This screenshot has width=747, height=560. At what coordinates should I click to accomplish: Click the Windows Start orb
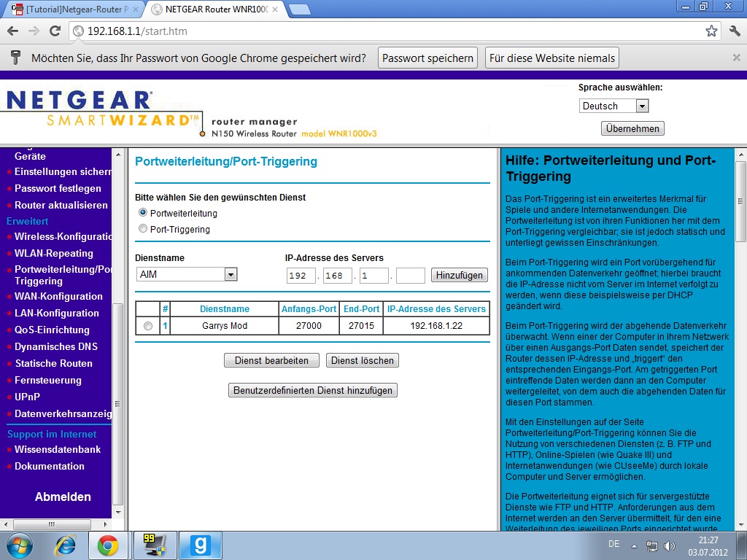(x=18, y=545)
